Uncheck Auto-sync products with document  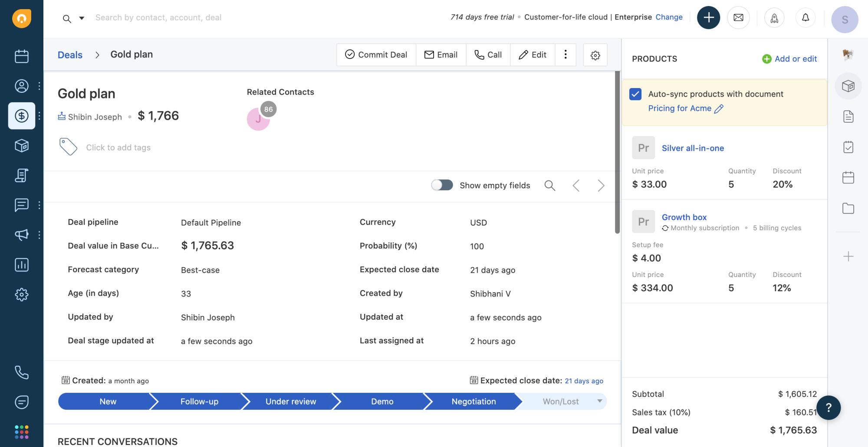pos(636,94)
